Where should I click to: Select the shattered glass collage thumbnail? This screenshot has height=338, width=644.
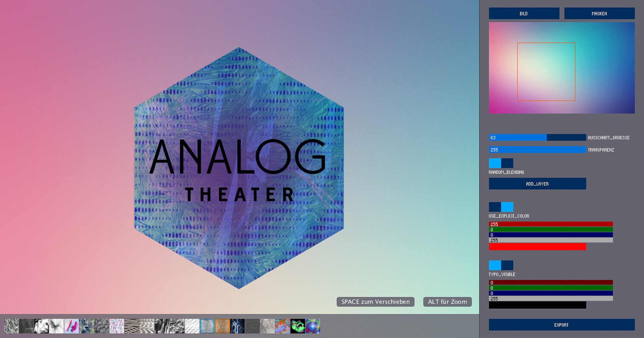tap(87, 326)
